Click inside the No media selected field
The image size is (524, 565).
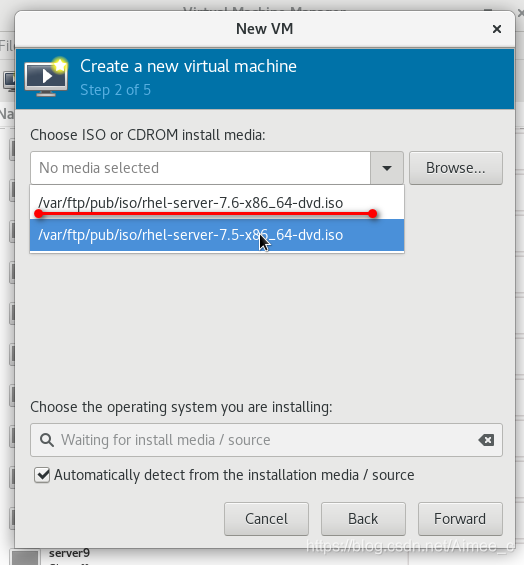click(x=200, y=168)
